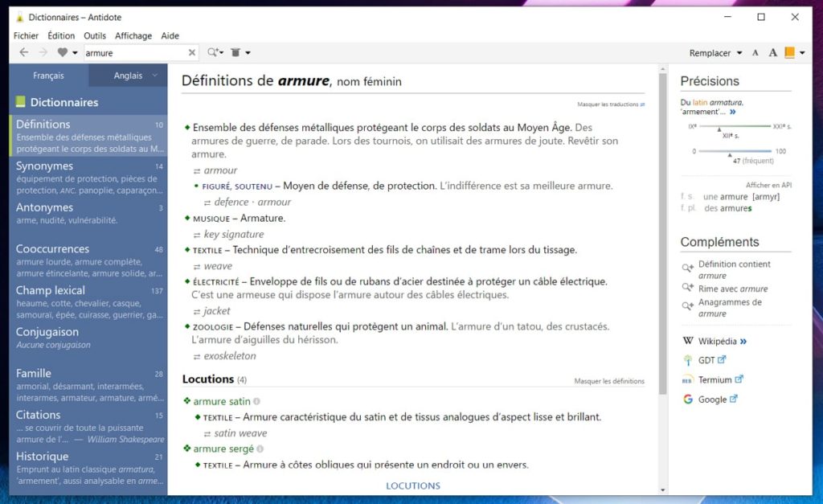Click the Google G logo icon

[x=688, y=400]
